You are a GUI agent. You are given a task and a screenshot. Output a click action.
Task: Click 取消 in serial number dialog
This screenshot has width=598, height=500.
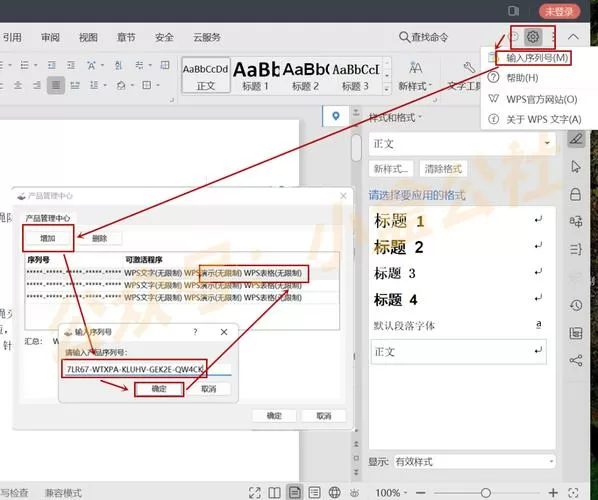tap(209, 389)
